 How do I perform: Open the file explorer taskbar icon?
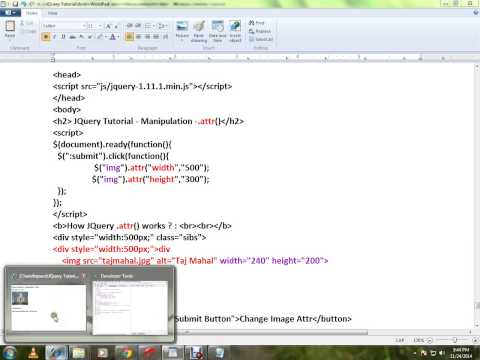(79, 353)
